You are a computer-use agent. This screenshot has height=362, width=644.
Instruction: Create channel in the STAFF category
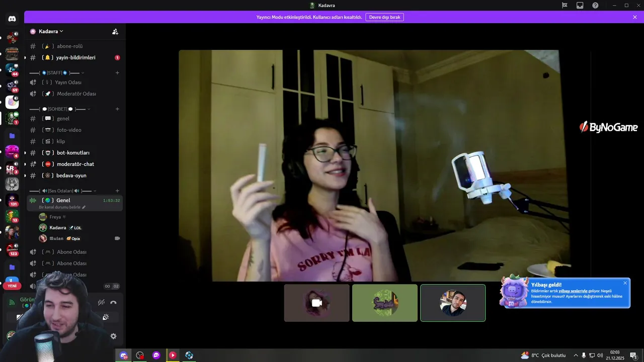click(x=117, y=73)
